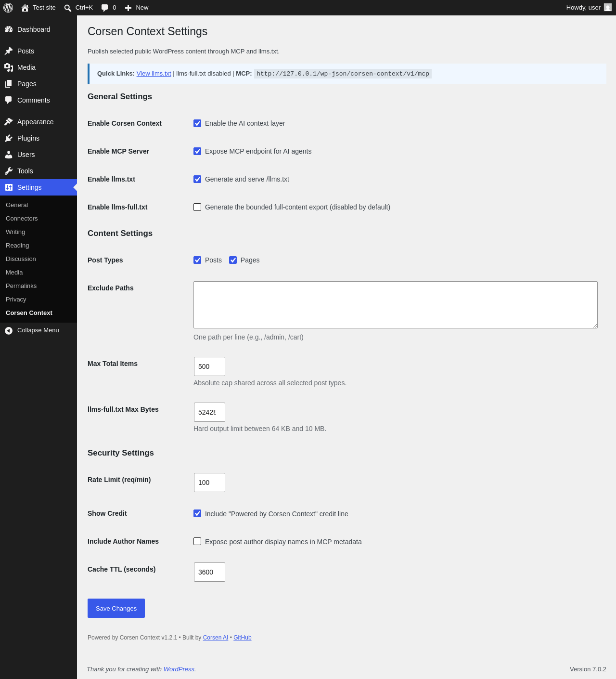The image size is (616, 679).
Task: Click the home icon beside Test site
Action: 25,8
